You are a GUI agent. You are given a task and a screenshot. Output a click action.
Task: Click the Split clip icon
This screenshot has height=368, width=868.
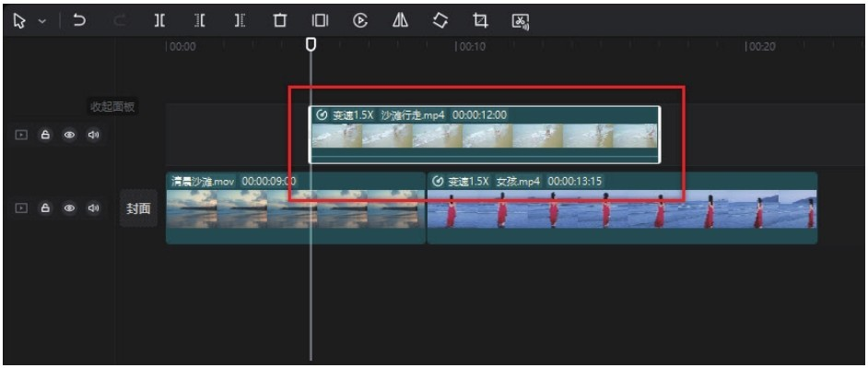[159, 21]
